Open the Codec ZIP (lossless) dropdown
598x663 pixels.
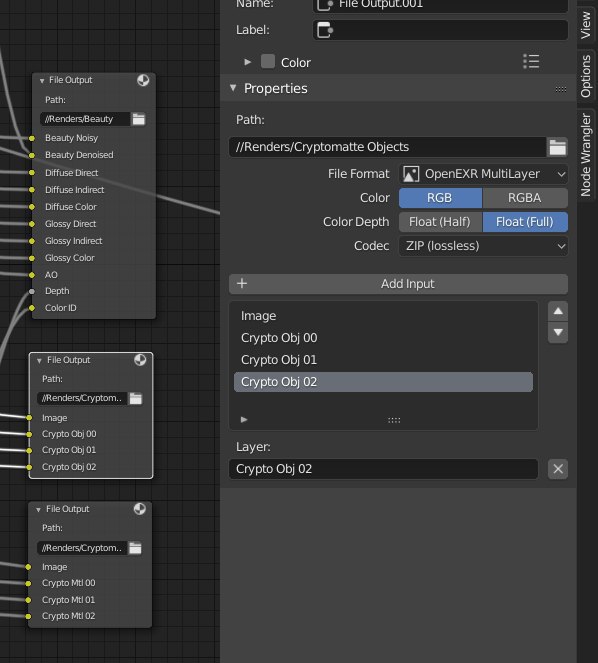483,246
